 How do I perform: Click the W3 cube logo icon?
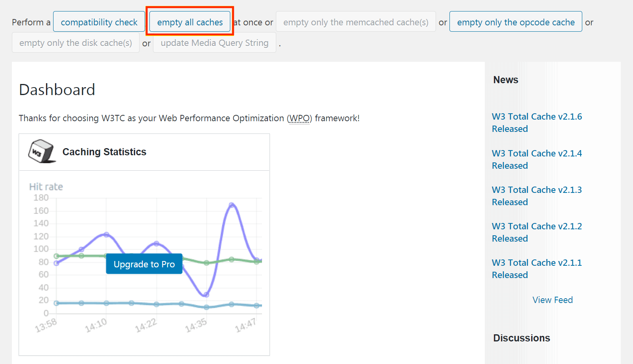tap(41, 151)
